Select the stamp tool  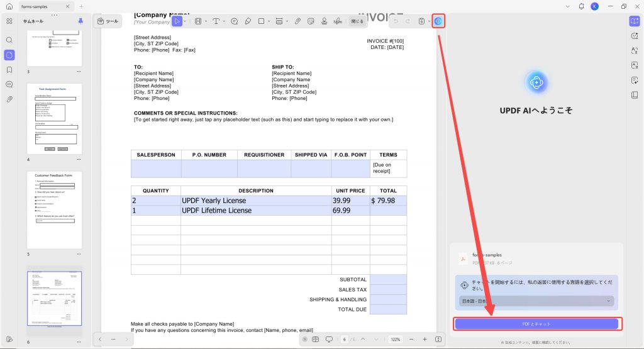click(x=324, y=21)
